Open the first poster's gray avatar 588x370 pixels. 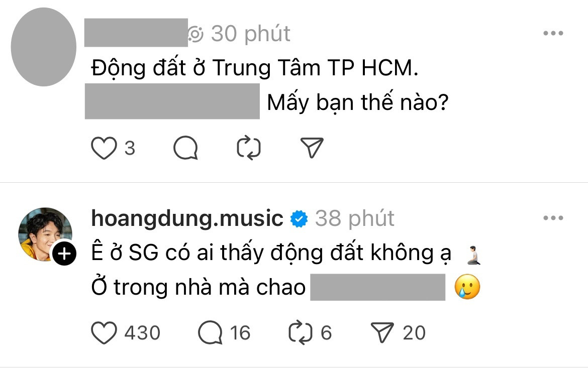click(x=44, y=47)
